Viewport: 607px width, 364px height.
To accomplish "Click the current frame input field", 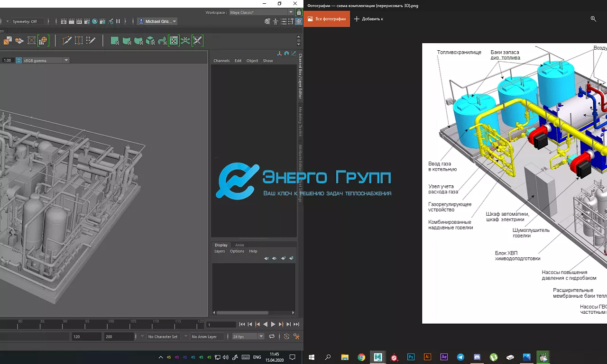I will [x=221, y=325].
